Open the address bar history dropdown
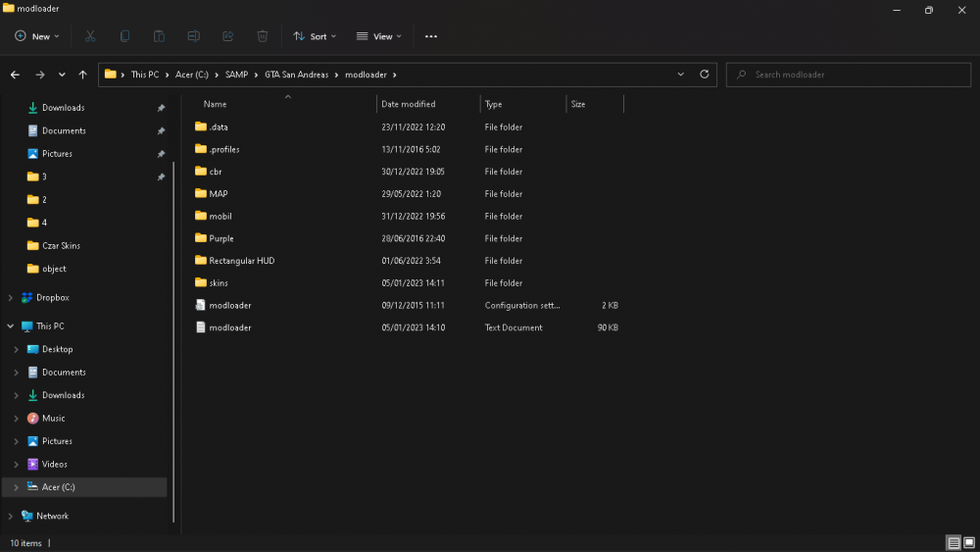The image size is (980, 552). 681,75
